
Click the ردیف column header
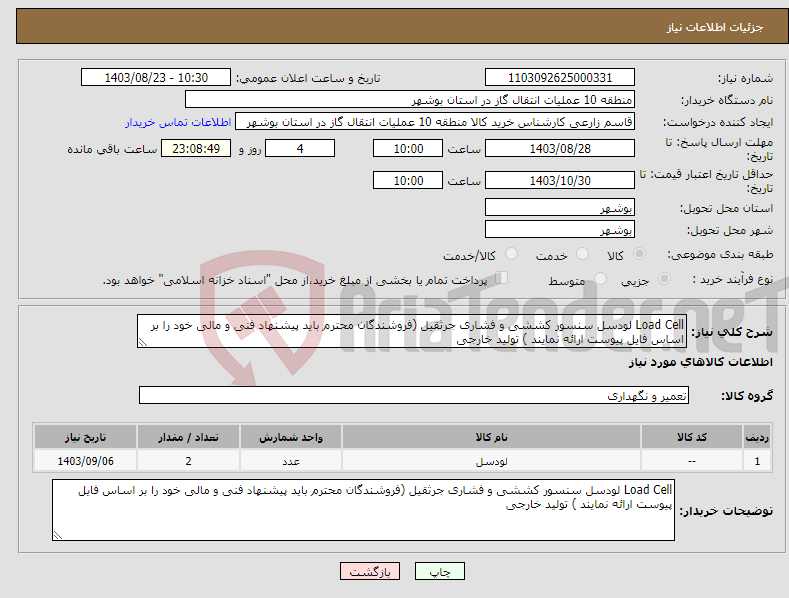click(x=757, y=437)
